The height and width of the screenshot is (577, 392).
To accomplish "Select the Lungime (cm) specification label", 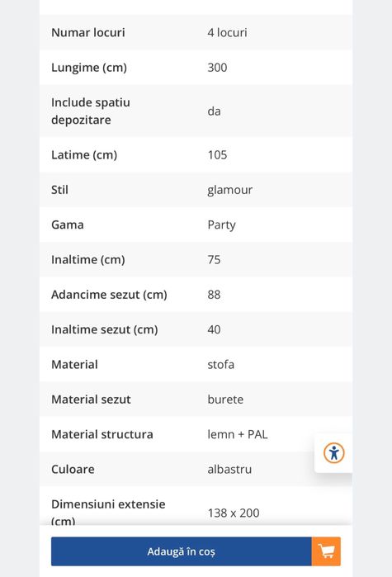I will tap(89, 68).
